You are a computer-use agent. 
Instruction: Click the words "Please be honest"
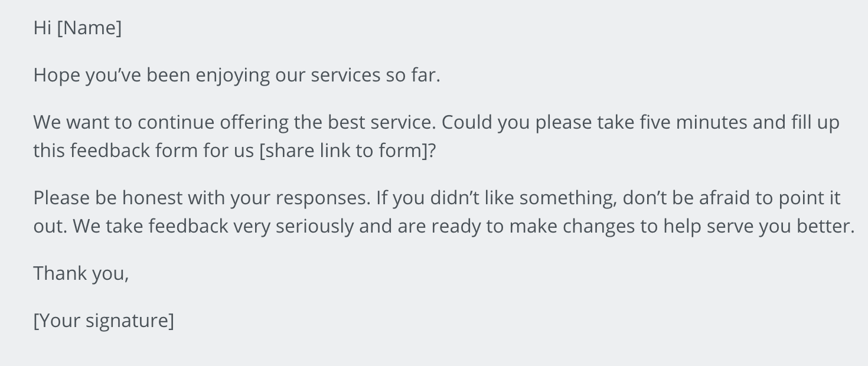pos(108,198)
